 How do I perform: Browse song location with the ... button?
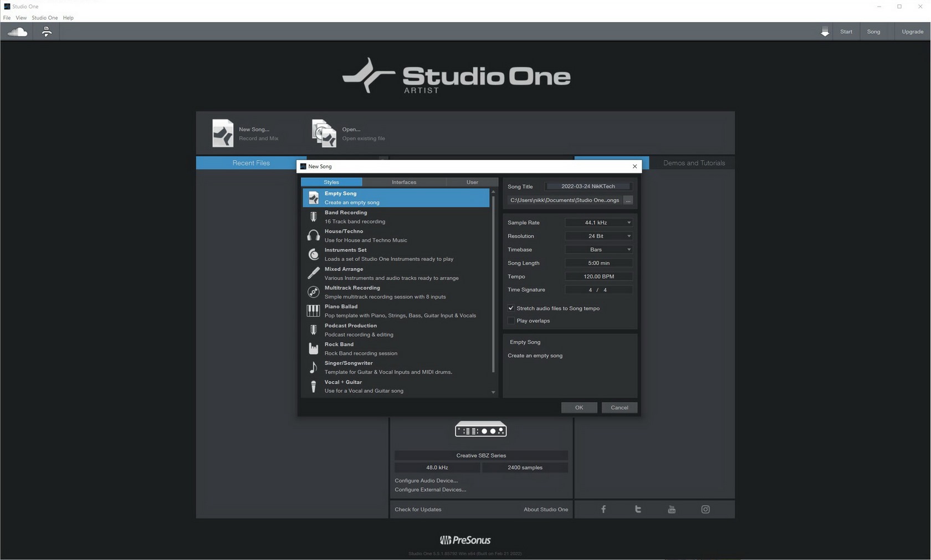tap(628, 201)
